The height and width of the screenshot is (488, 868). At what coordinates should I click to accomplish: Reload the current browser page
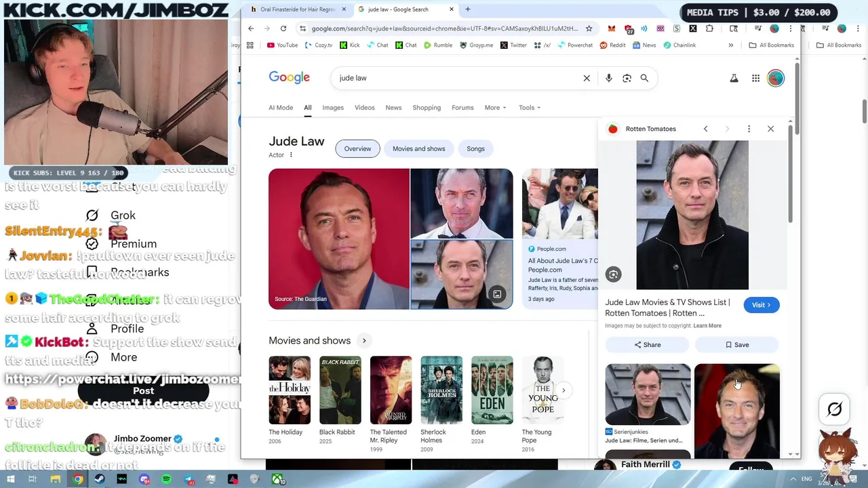click(x=283, y=28)
